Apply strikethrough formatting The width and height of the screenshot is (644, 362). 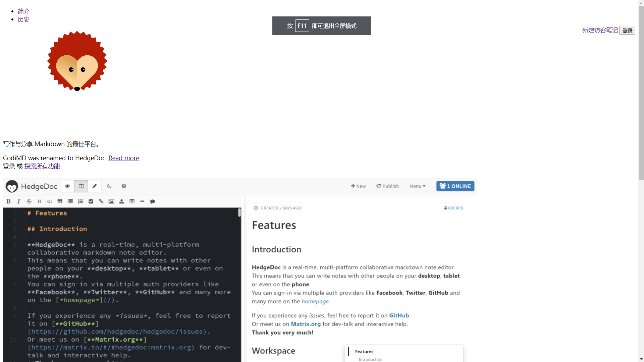(x=29, y=201)
